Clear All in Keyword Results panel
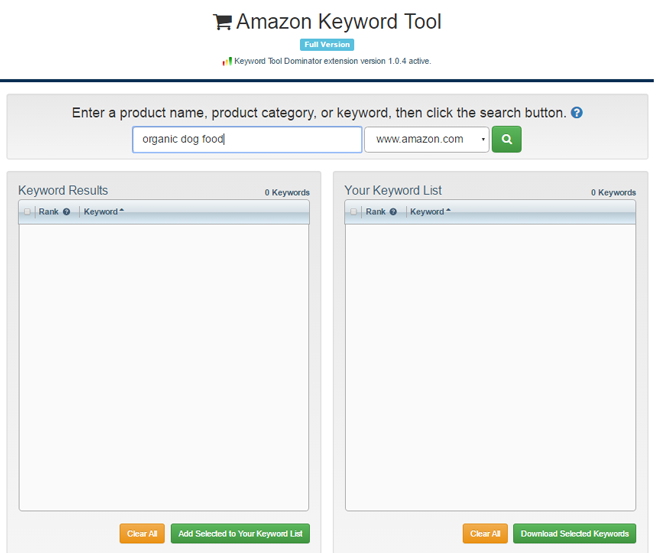Screen dimensions: 658x553 tap(142, 533)
